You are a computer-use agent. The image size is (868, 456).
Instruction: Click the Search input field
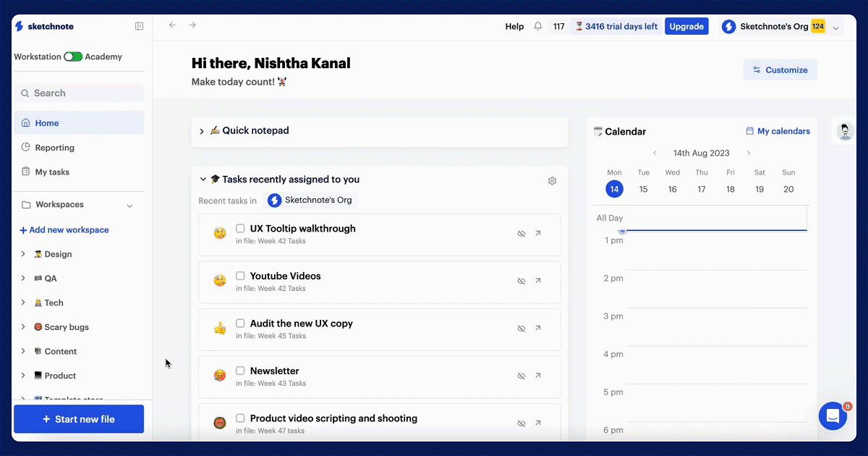coord(80,93)
